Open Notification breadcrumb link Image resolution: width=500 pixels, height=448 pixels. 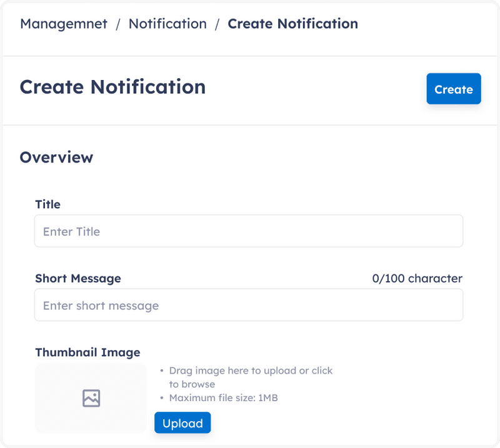click(x=167, y=24)
